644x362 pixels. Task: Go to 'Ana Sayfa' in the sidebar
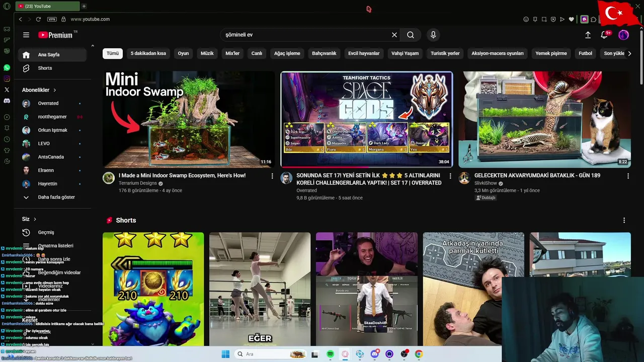click(52, 55)
